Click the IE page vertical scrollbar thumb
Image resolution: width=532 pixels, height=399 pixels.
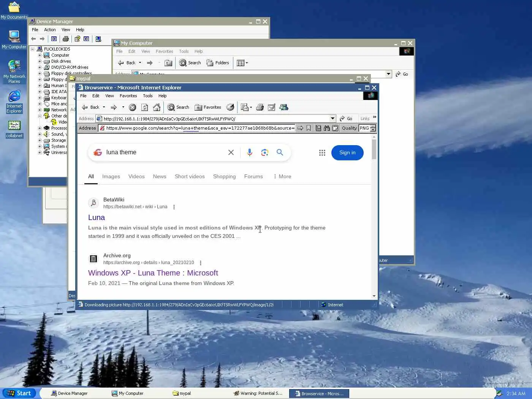[x=374, y=149]
